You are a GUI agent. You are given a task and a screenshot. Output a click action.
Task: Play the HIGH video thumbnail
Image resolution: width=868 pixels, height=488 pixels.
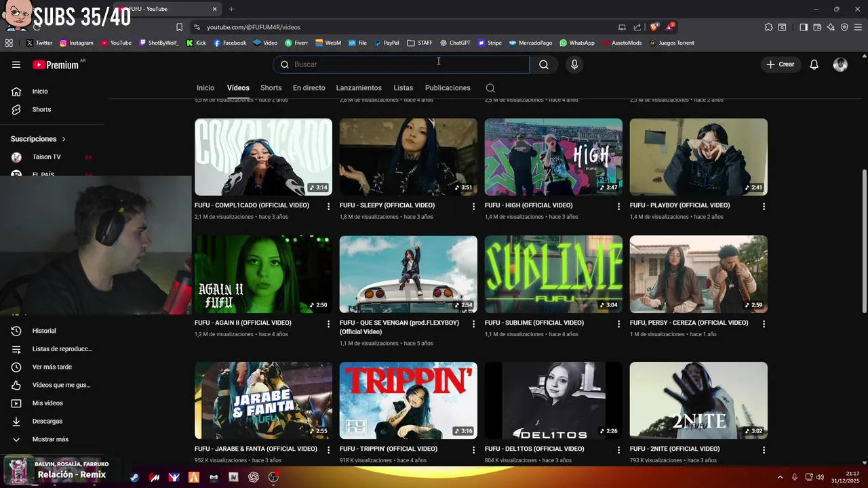tap(553, 157)
